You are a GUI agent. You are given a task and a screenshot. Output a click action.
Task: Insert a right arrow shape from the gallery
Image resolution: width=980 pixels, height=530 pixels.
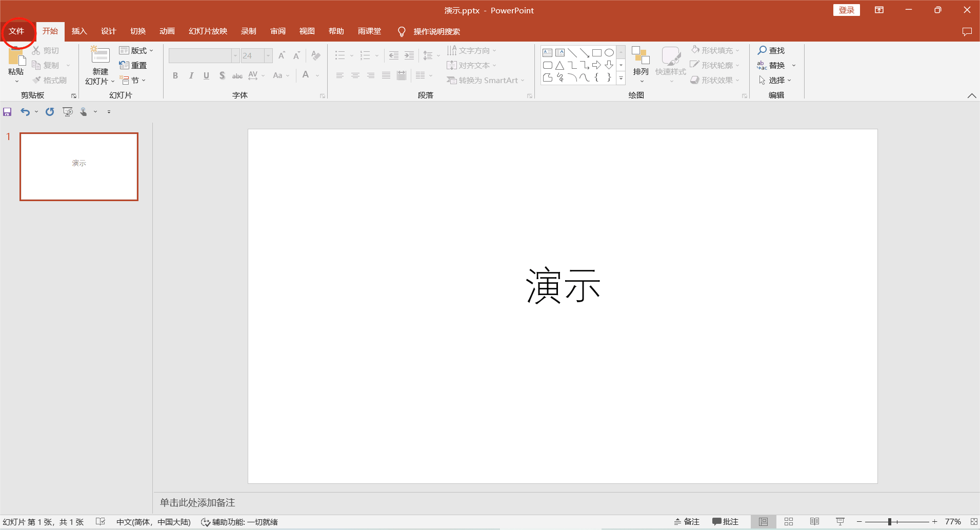pyautogui.click(x=596, y=65)
